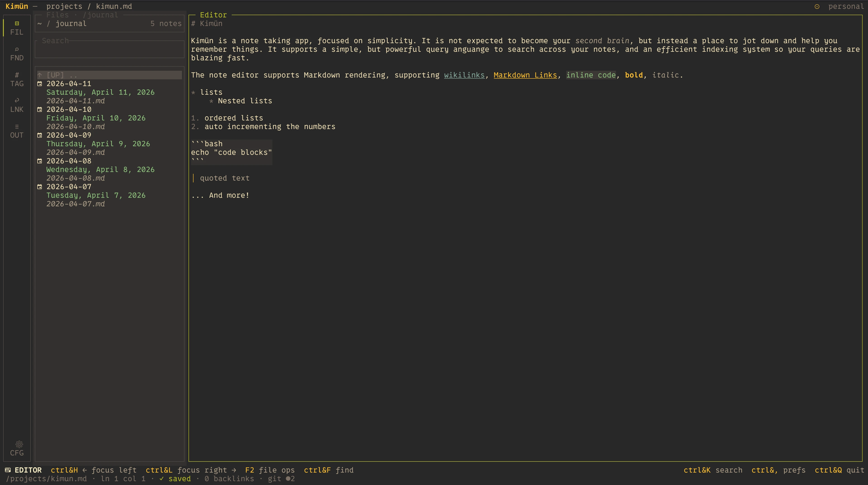This screenshot has height=485, width=868.
Task: Click calendar icon beside 2026-04-11 entry
Action: pos(39,84)
